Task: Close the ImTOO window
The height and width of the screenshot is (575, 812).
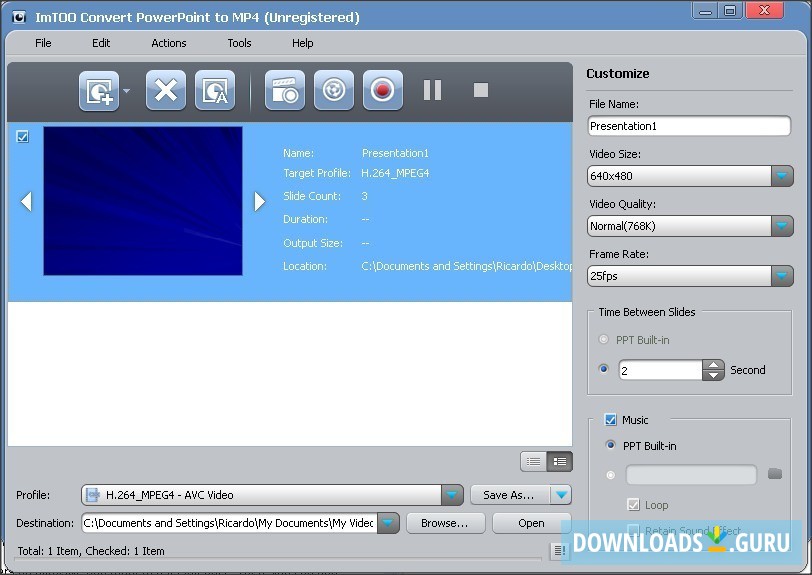Action: (764, 11)
